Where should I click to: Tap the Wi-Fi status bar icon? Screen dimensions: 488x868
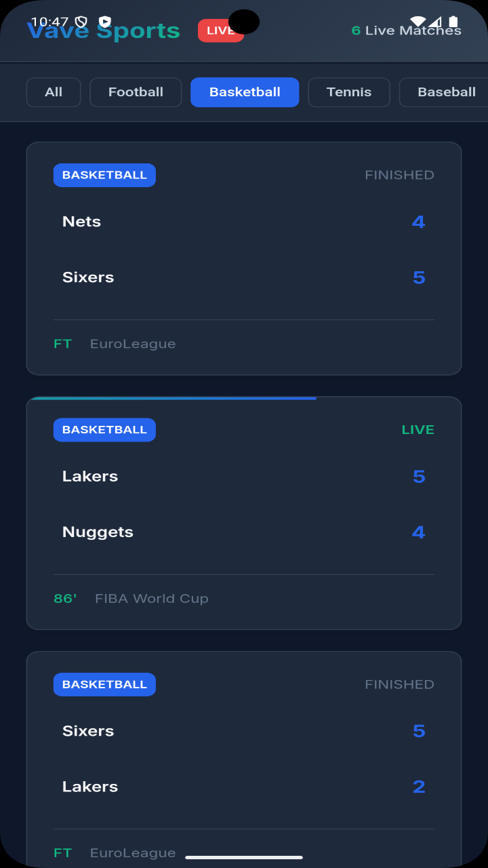(x=418, y=22)
